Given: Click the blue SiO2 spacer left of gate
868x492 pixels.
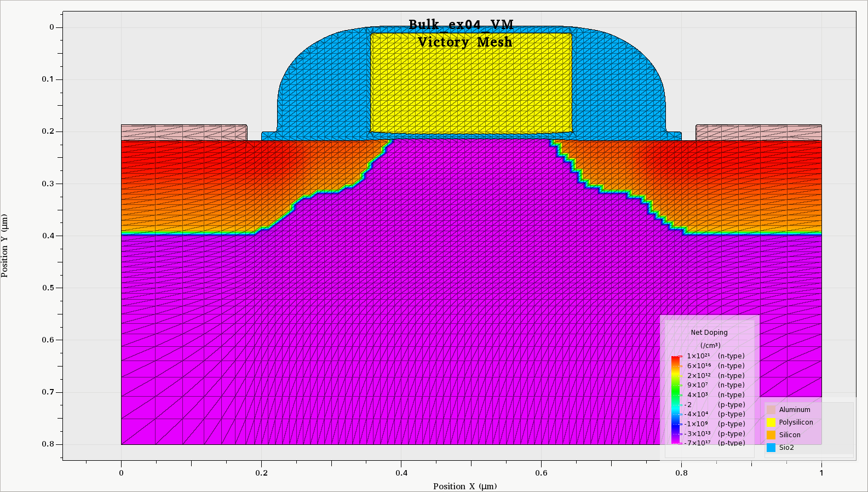Looking at the screenshot, I should pyautogui.click(x=323, y=82).
